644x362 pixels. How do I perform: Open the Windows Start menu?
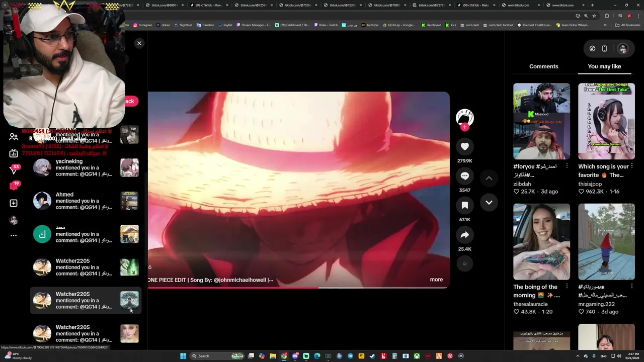[x=183, y=356]
